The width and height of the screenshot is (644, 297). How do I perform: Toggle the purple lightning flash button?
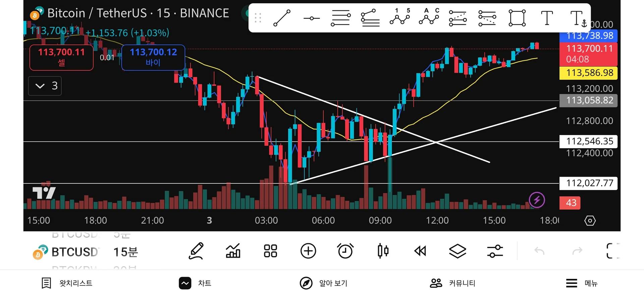point(536,200)
